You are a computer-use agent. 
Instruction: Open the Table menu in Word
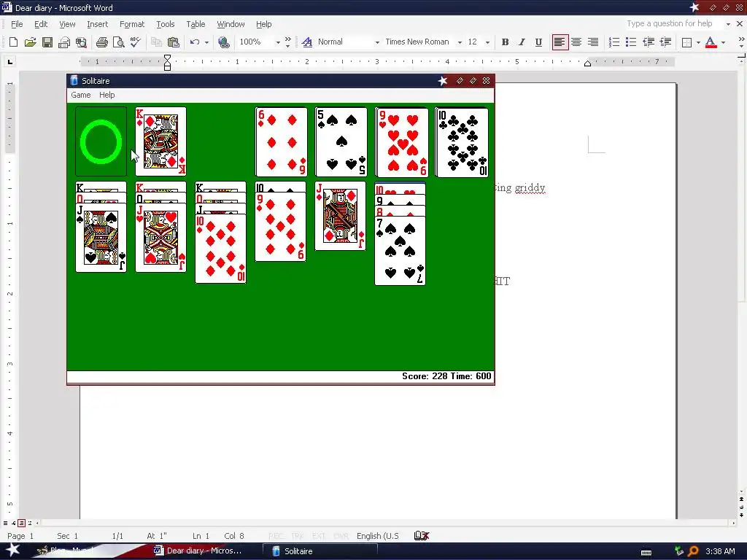[x=196, y=24]
